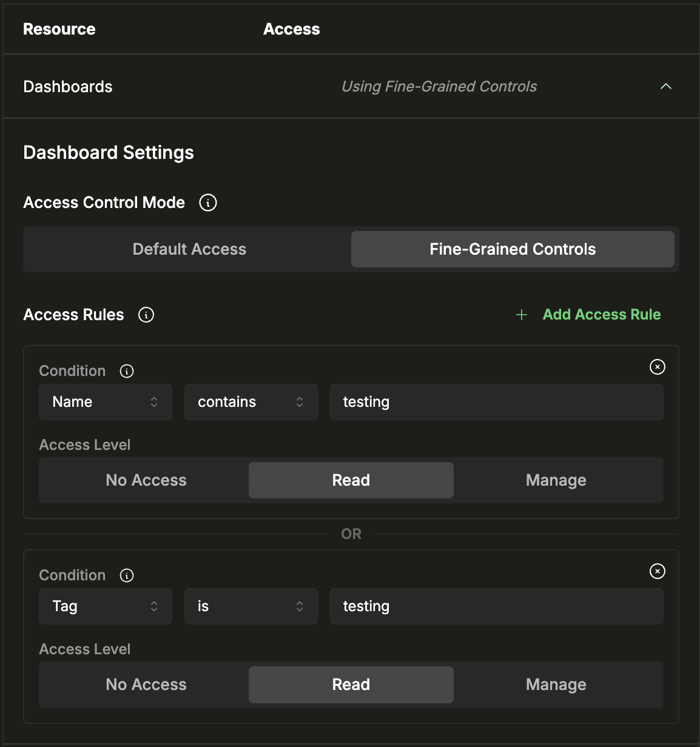Collapse the Dashboards resource row

[x=665, y=86]
